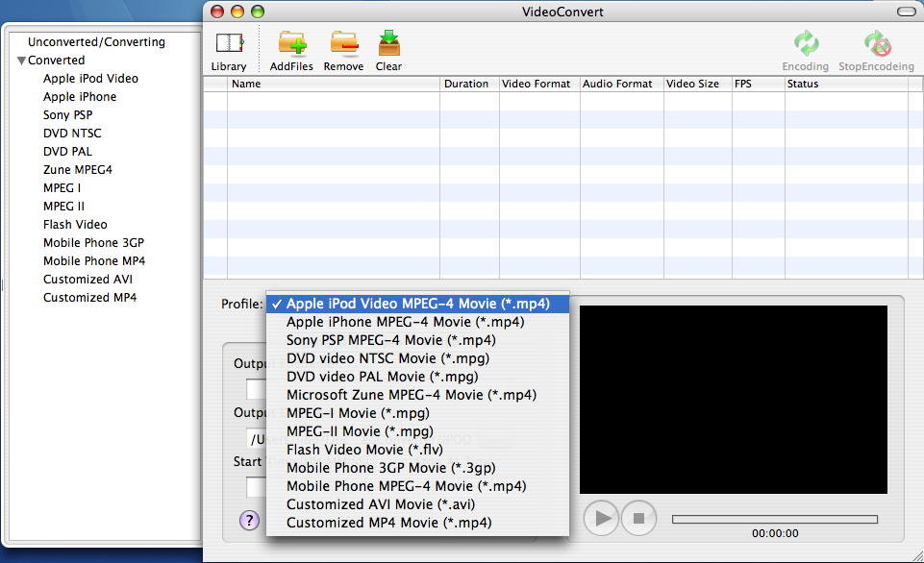
Task: Click the black video preview area
Action: point(733,400)
